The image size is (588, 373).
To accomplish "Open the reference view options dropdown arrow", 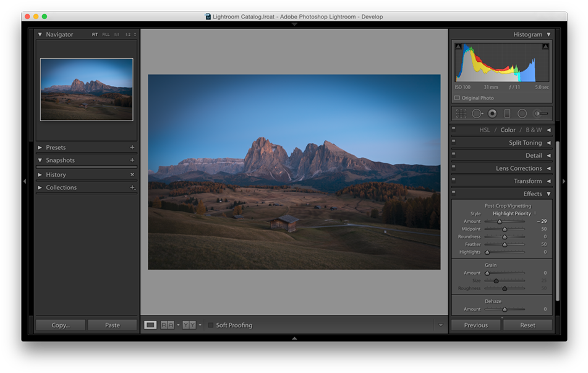I will (x=178, y=325).
